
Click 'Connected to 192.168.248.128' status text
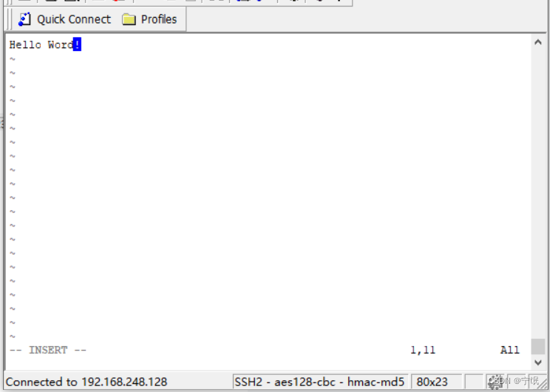86,382
